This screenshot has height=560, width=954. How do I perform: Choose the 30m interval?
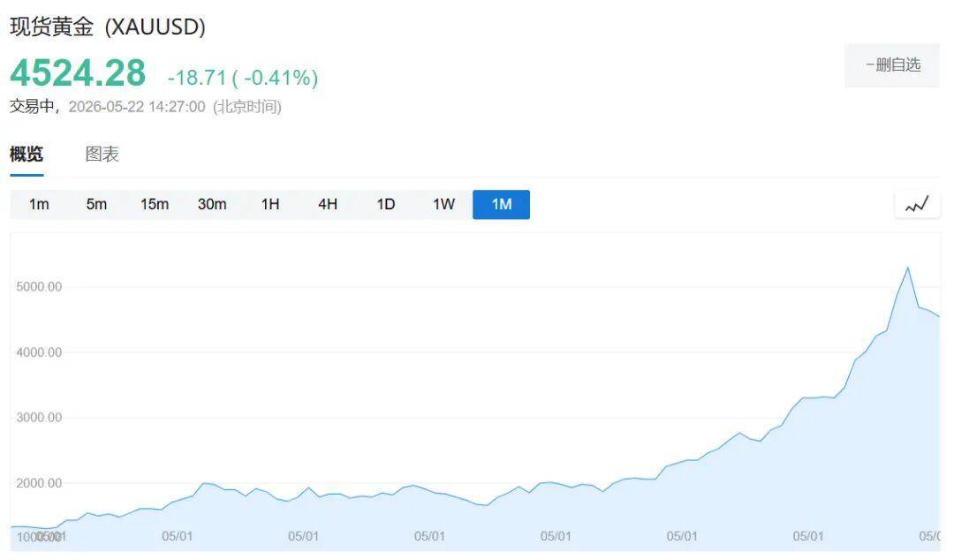coord(212,204)
